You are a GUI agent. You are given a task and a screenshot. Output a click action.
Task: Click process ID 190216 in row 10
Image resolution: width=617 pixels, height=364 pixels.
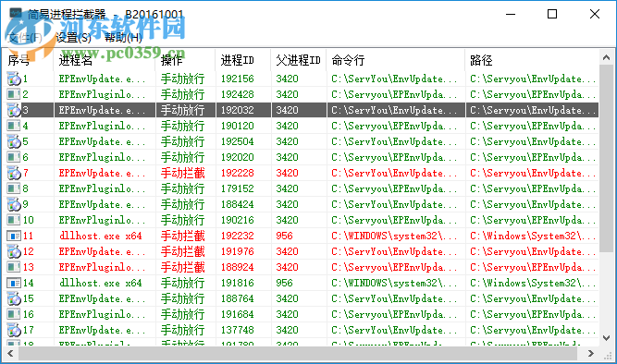[238, 220]
